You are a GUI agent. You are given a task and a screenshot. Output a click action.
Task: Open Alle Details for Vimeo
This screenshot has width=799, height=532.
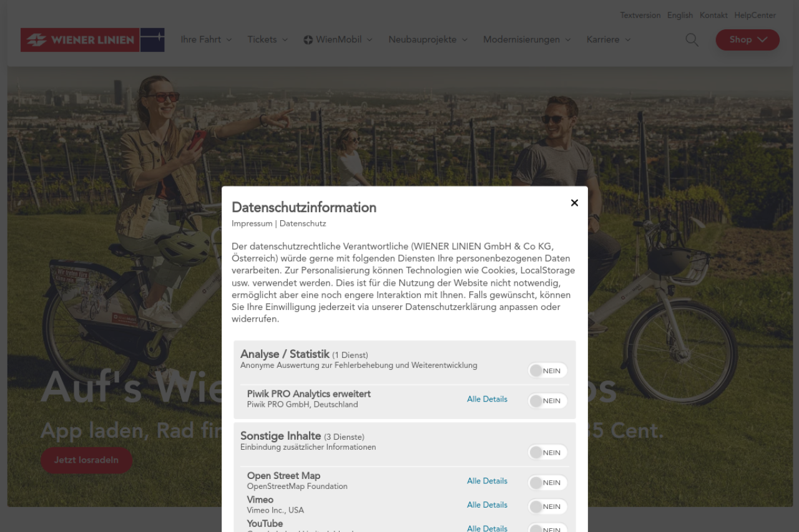tap(487, 505)
